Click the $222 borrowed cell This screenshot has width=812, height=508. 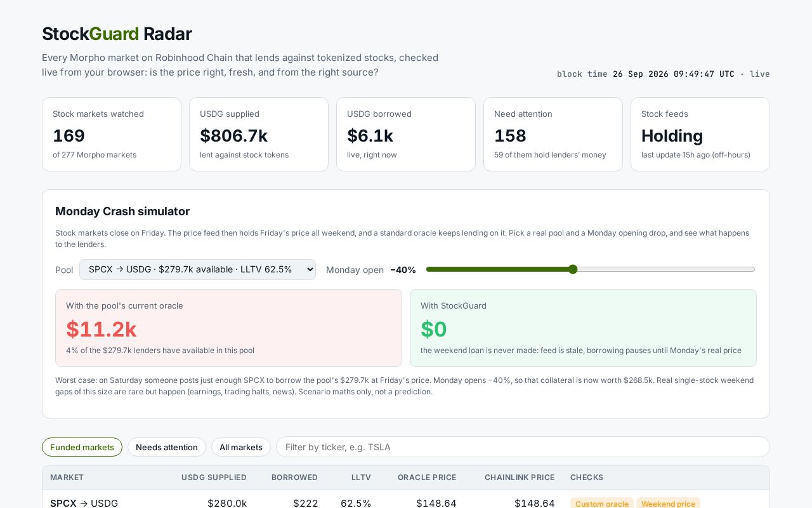pos(306,503)
